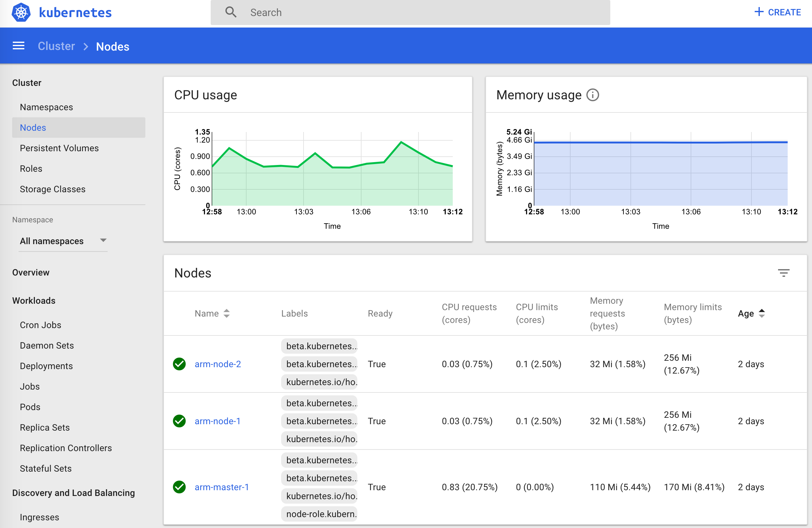Click the 110 Mi (5.44%) memory cell
The image size is (812, 528).
[620, 487]
